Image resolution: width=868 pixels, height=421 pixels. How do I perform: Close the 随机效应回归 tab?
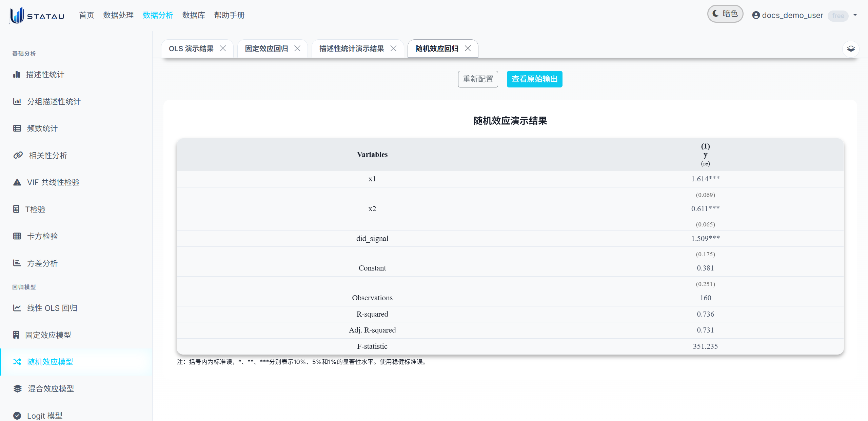click(468, 48)
